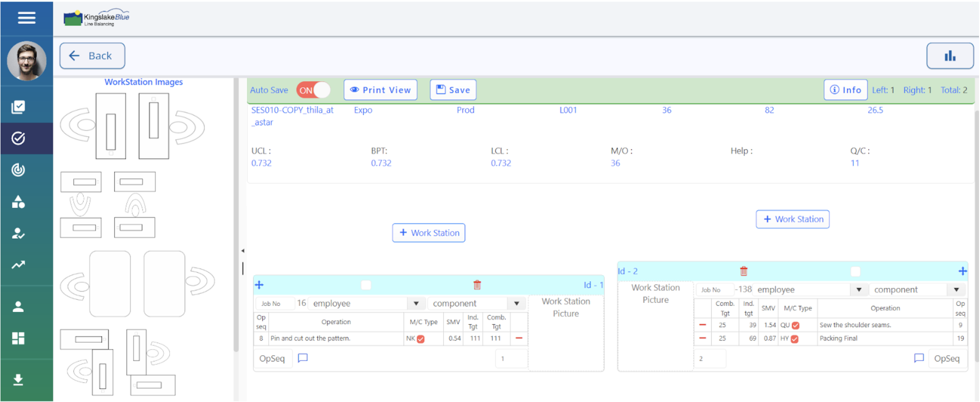Expand component dropdown in workstation Id - 2

pyautogui.click(x=956, y=290)
